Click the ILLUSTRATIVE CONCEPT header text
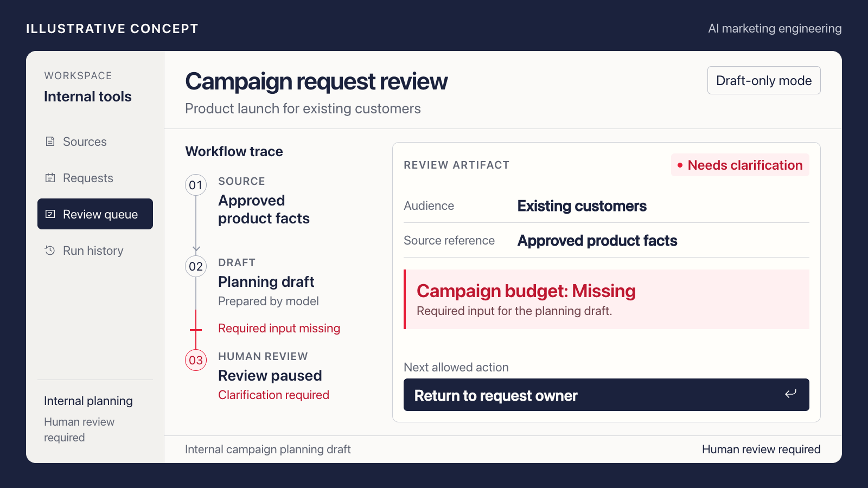Viewport: 868px width, 488px height. click(x=112, y=29)
